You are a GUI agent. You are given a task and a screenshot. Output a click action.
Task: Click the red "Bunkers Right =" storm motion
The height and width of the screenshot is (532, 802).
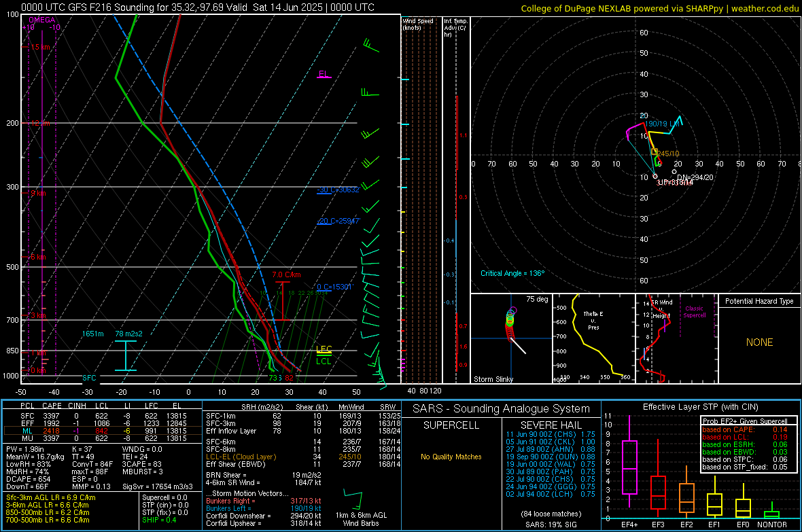coord(264,501)
